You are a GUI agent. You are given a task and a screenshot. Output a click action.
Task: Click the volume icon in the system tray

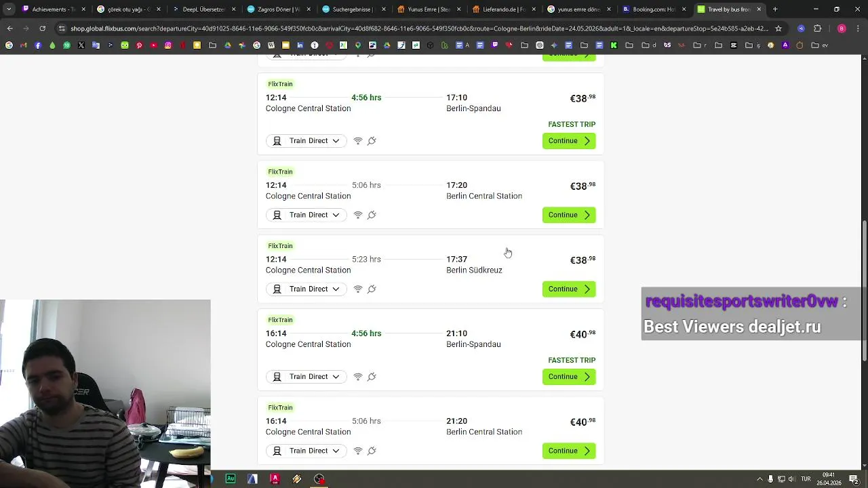click(x=791, y=479)
